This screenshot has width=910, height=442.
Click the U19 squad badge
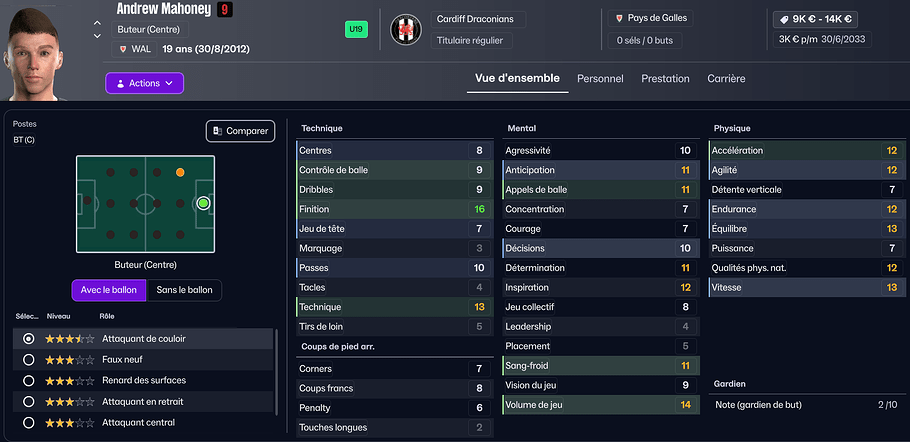point(356,29)
